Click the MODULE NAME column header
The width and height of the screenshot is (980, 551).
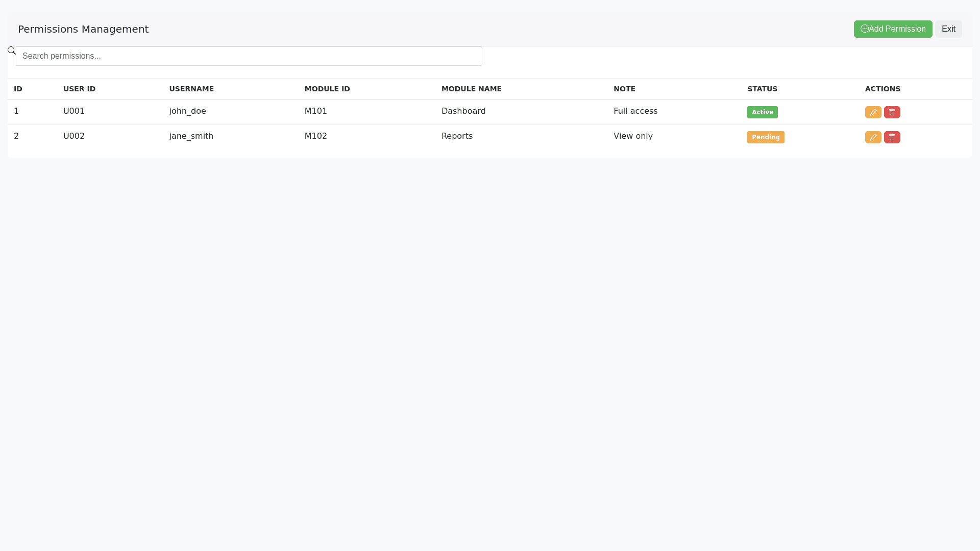coord(471,89)
